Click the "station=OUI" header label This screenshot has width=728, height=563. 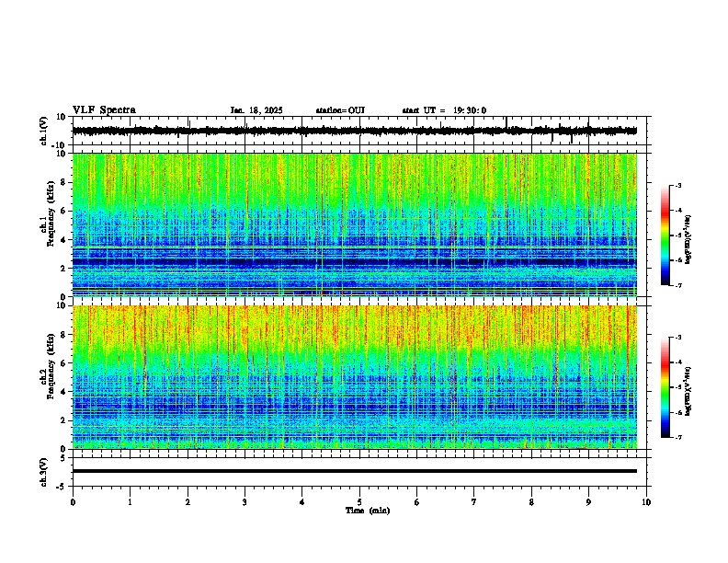(x=340, y=110)
